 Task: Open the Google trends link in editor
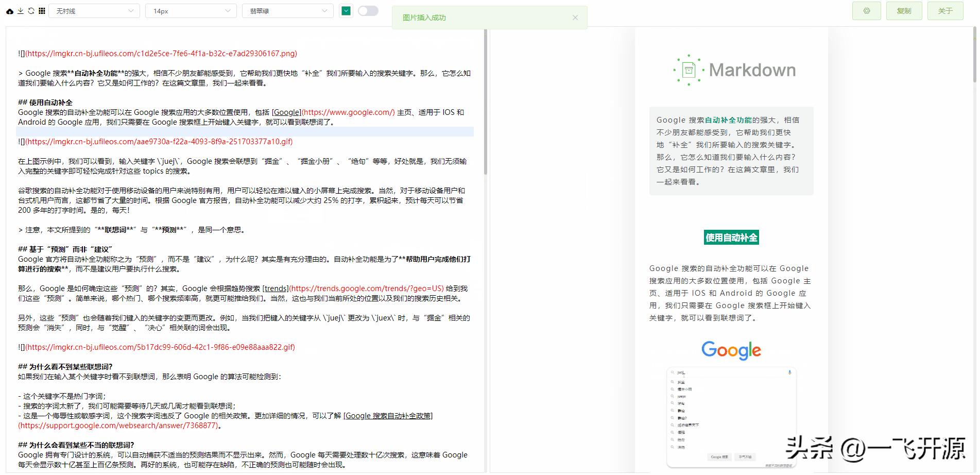(276, 289)
